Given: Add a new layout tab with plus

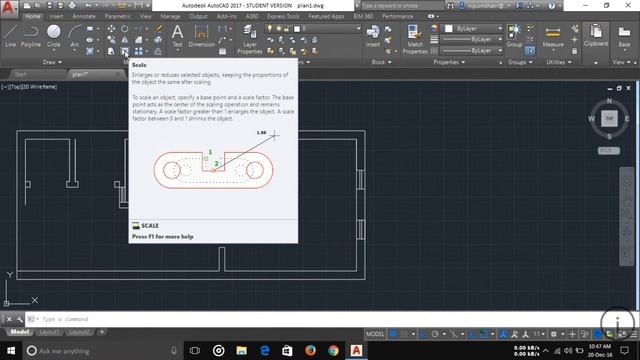Looking at the screenshot, I should click(x=102, y=332).
